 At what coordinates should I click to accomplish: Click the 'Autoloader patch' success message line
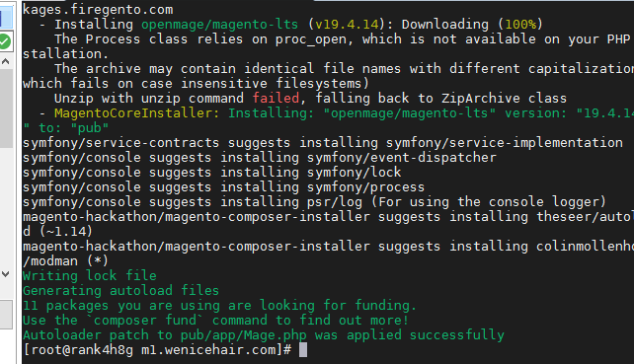[264, 335]
